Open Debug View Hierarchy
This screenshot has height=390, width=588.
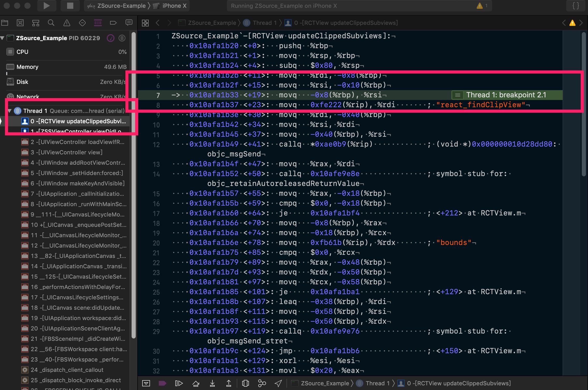tap(245, 383)
